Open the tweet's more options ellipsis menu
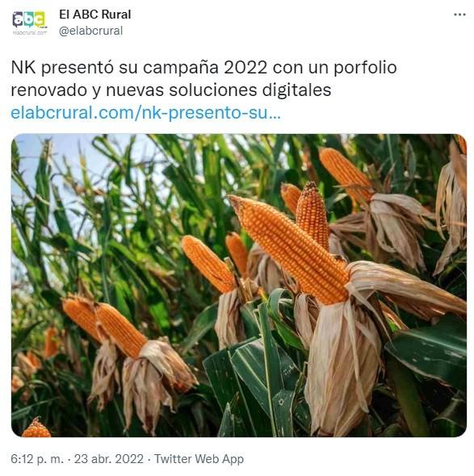This screenshot has height=476, width=474. point(459,15)
